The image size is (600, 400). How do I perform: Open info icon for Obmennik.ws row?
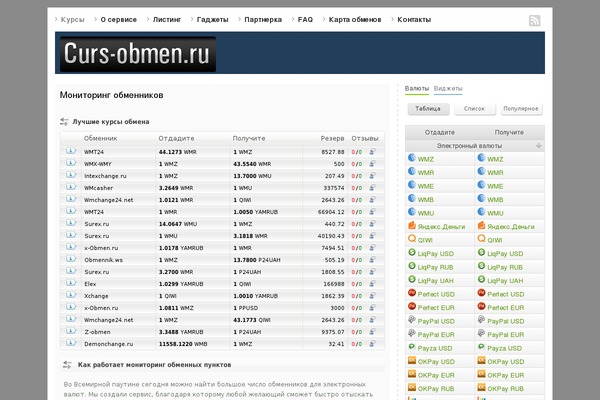[x=71, y=259]
